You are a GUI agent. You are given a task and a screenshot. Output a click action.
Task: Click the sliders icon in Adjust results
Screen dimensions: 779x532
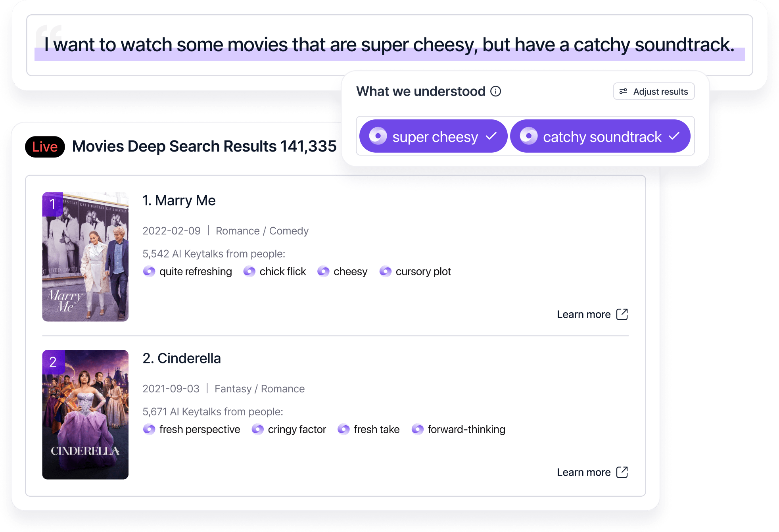coord(623,91)
